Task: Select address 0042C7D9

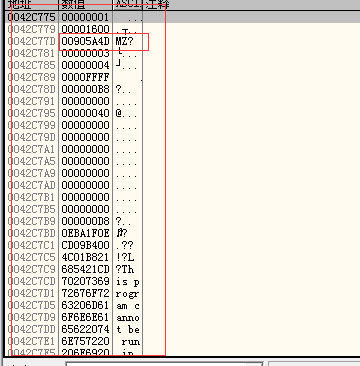Action: click(33, 318)
